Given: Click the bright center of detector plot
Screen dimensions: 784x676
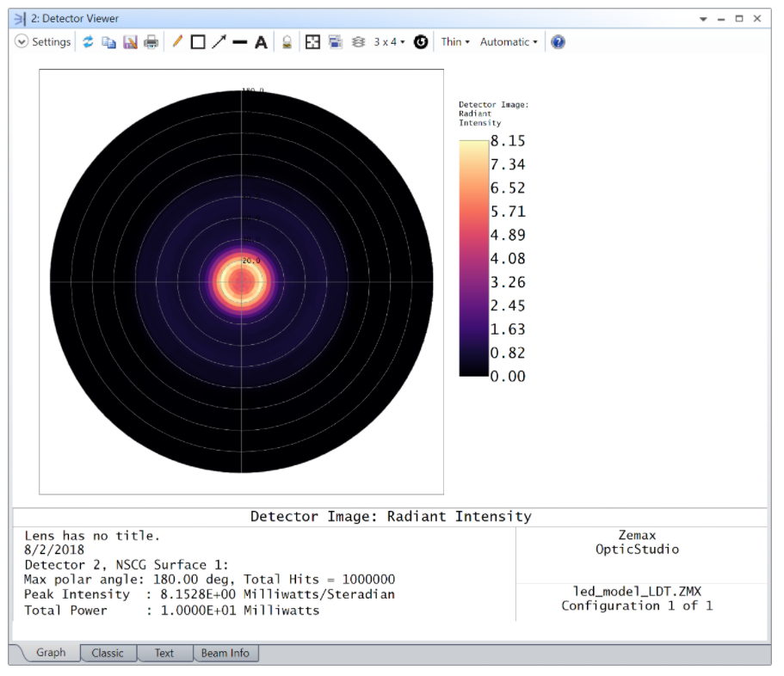Looking at the screenshot, I should tap(241, 282).
